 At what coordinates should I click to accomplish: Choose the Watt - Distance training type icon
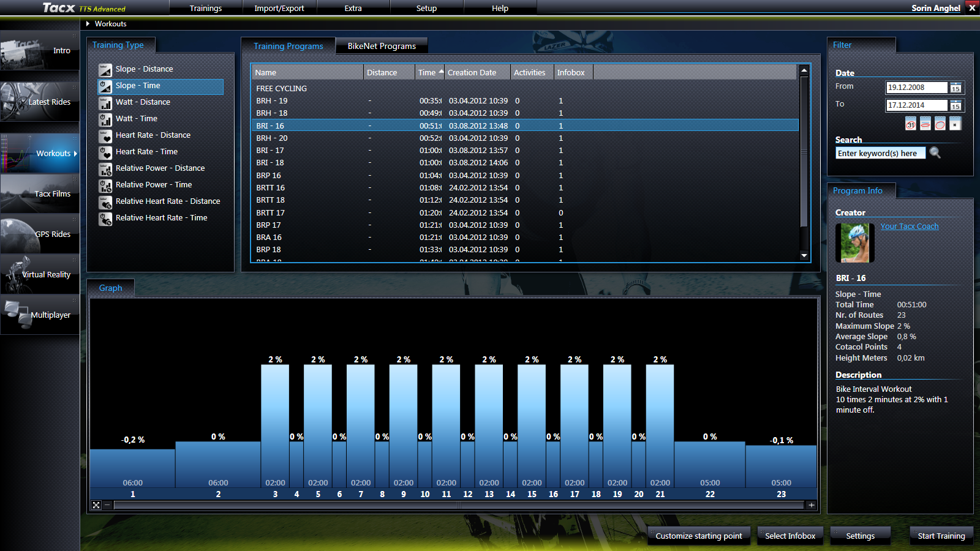[105, 103]
